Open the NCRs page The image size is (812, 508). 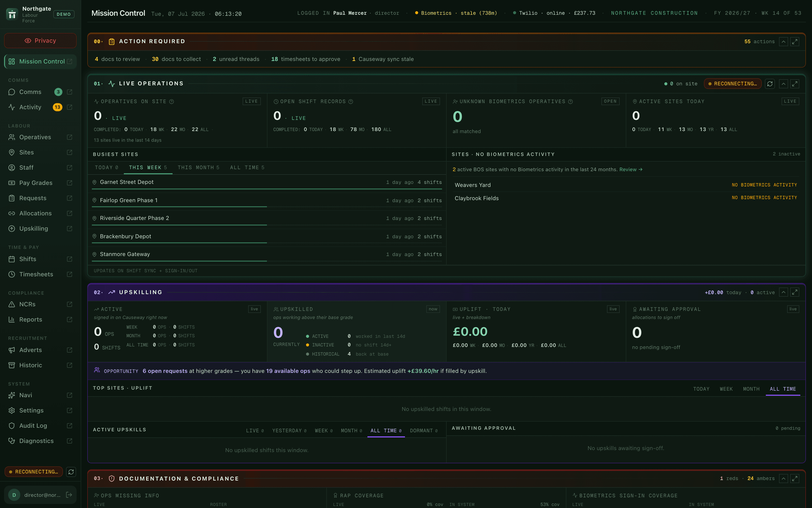(27, 304)
